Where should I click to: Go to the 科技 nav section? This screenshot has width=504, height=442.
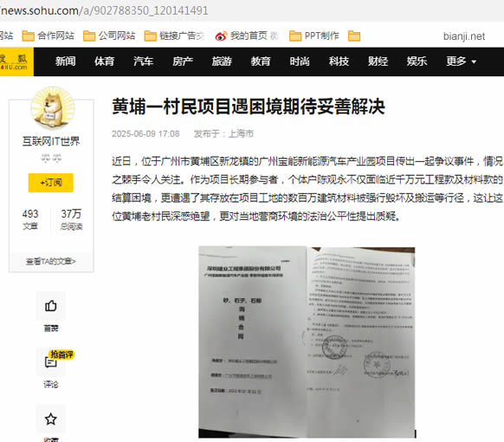point(339,62)
